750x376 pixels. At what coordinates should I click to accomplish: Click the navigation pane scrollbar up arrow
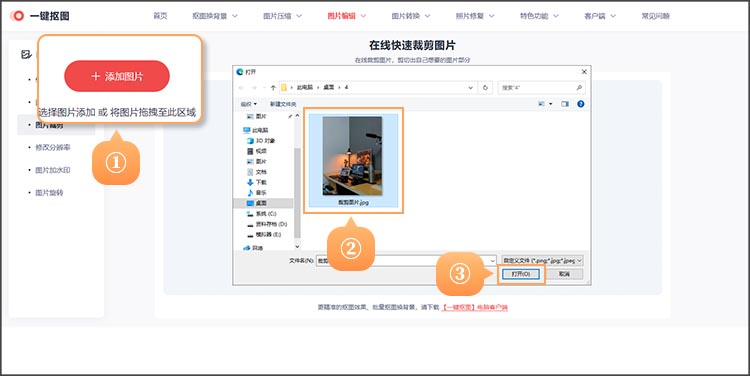pyautogui.click(x=297, y=116)
